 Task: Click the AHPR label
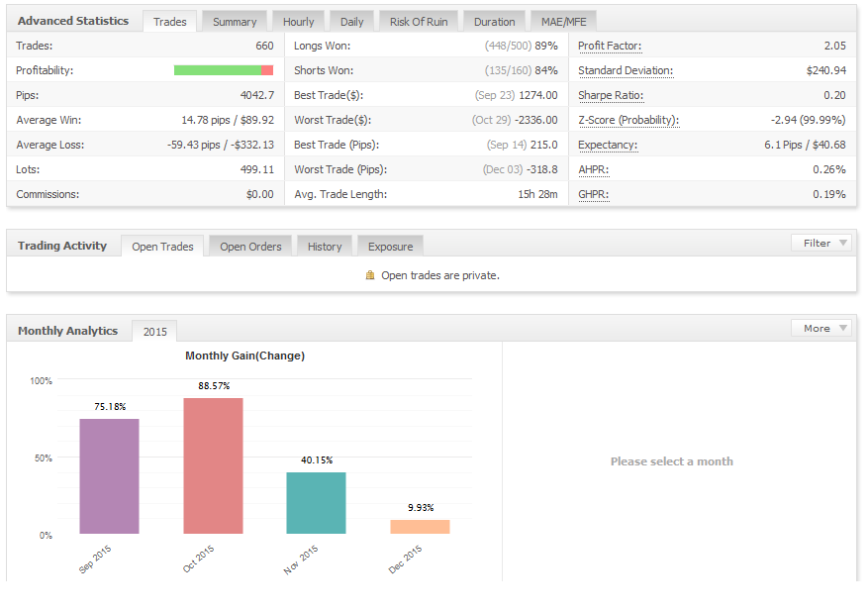tap(594, 169)
